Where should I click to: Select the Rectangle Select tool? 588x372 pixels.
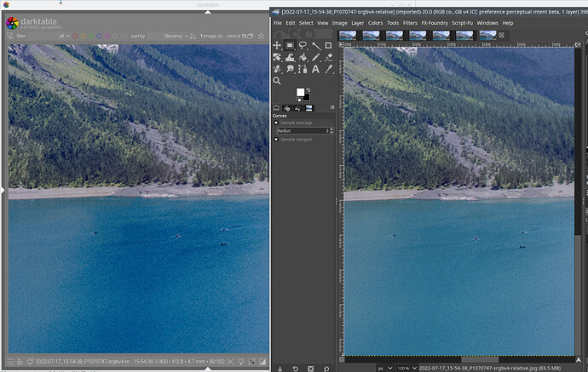[290, 45]
